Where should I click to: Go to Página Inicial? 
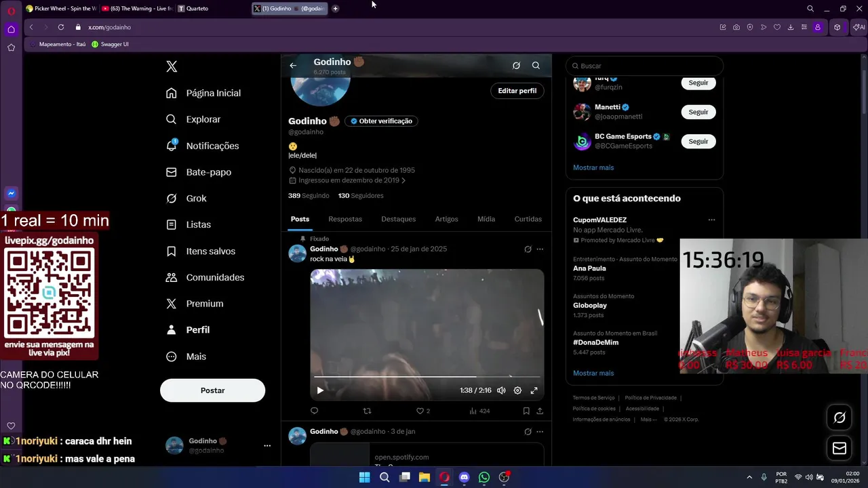click(203, 93)
